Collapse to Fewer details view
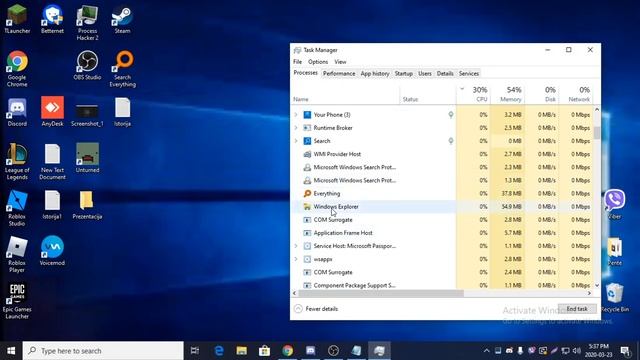Image resolution: width=640 pixels, height=360 pixels. (x=316, y=309)
